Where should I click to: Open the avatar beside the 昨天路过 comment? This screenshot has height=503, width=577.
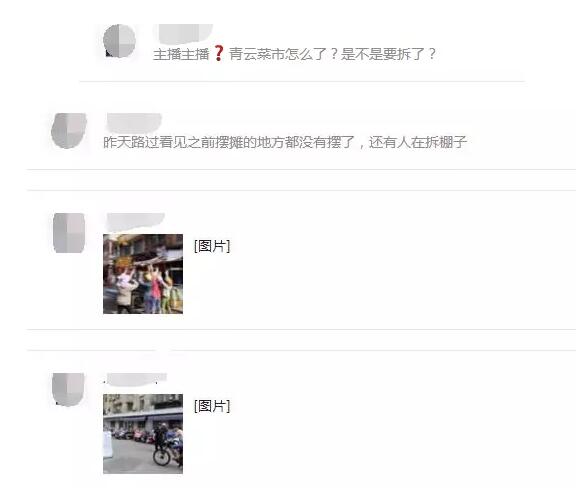[69, 131]
